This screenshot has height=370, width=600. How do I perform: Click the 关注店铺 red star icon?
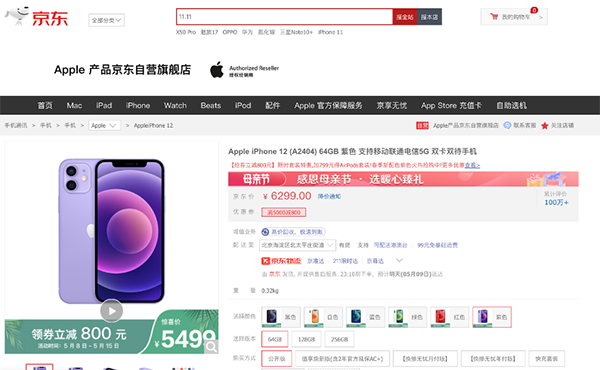(x=545, y=126)
